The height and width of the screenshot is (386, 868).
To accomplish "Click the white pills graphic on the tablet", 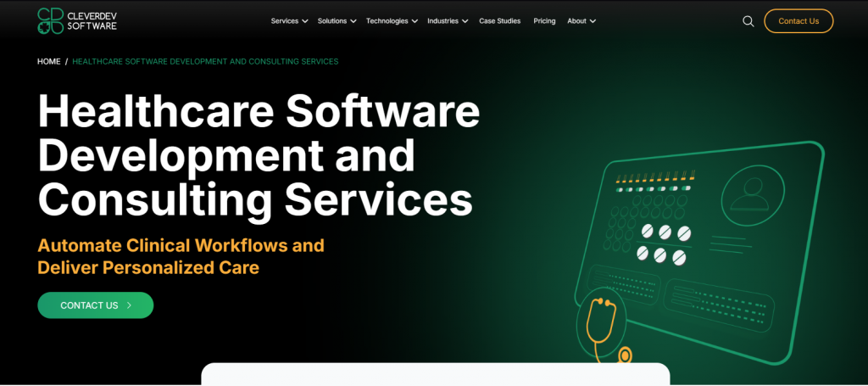I will pyautogui.click(x=665, y=243).
